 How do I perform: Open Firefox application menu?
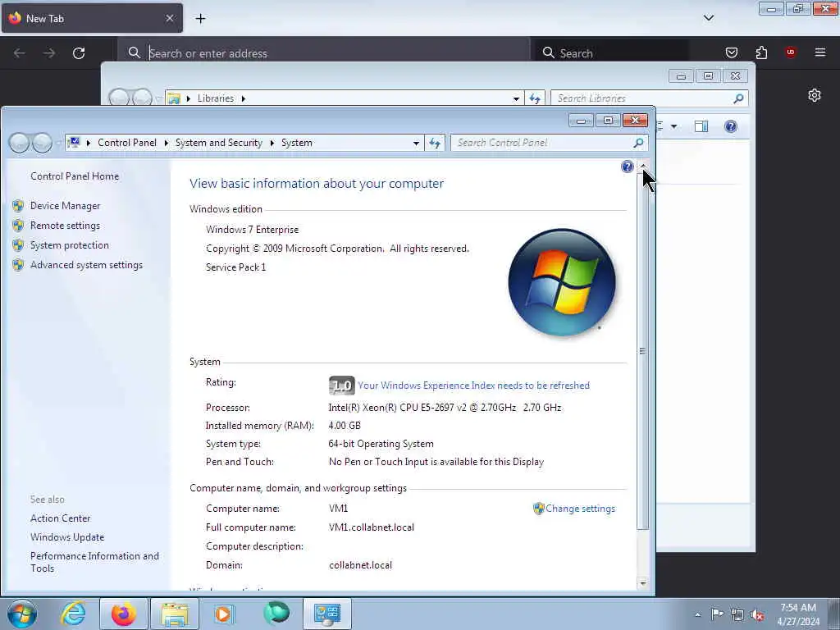point(820,52)
